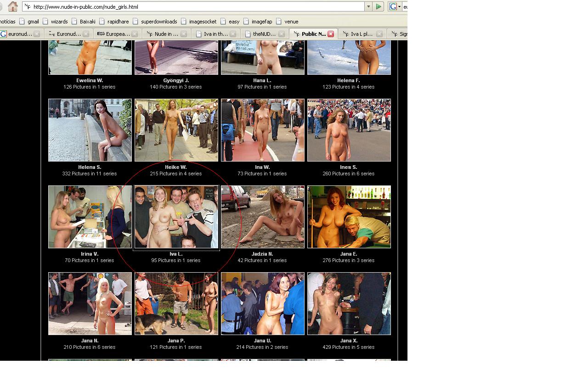This screenshot has width=588, height=386.
Task: Open the search engine selector dropdown
Action: click(x=399, y=6)
